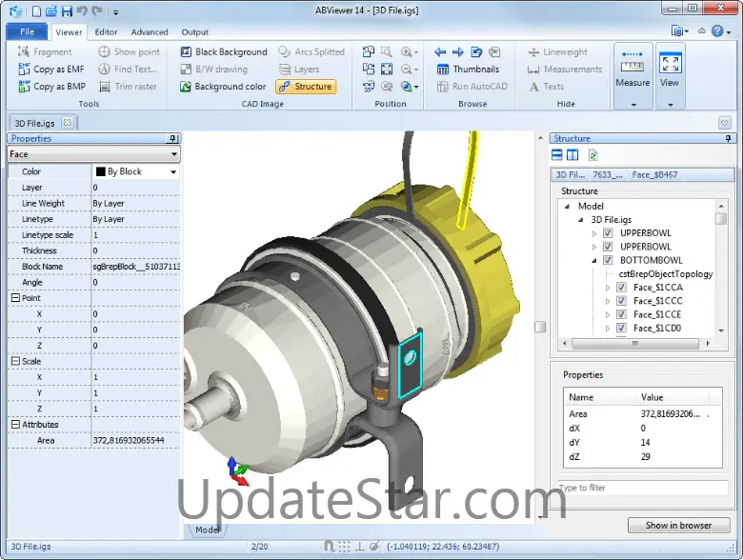Switch to the Advanced ribbon tab

click(150, 32)
